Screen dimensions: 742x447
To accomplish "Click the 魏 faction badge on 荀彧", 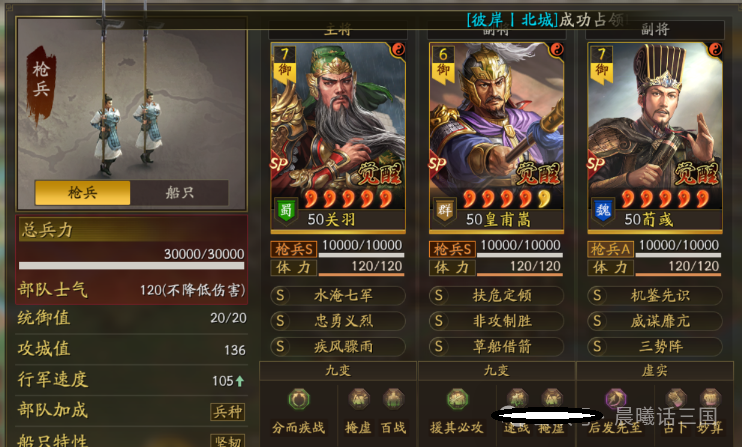I will (603, 210).
